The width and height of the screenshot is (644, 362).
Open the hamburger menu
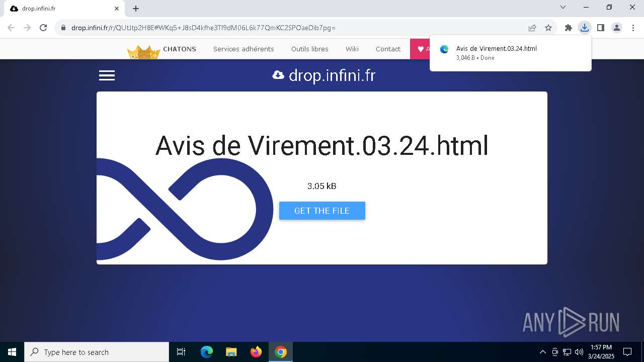coord(107,75)
